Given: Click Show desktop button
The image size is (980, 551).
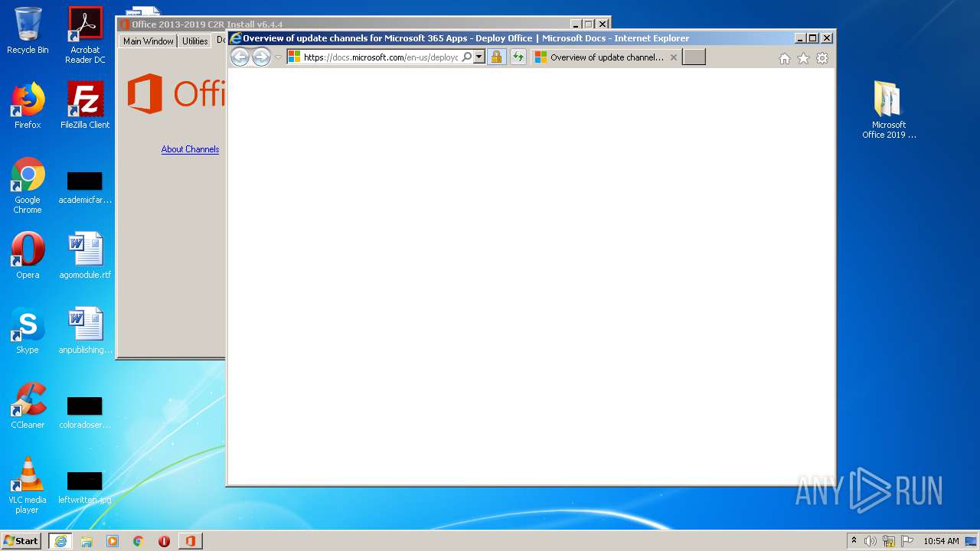Looking at the screenshot, I should (x=971, y=541).
